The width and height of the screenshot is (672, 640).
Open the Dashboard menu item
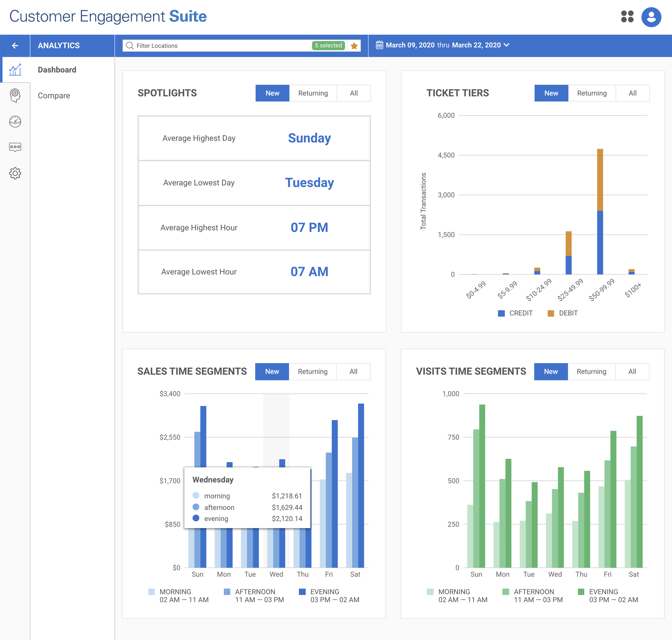[57, 70]
